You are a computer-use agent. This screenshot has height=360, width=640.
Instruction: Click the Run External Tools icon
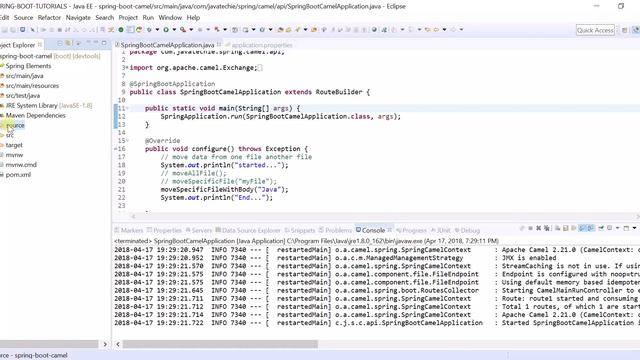[182, 30]
